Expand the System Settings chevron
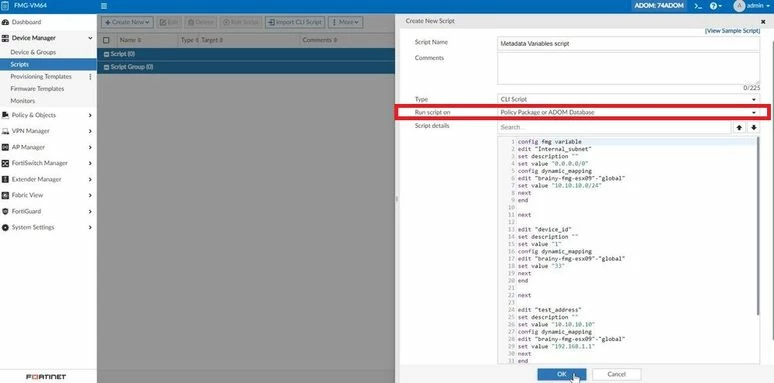The image size is (774, 383). (x=90, y=228)
